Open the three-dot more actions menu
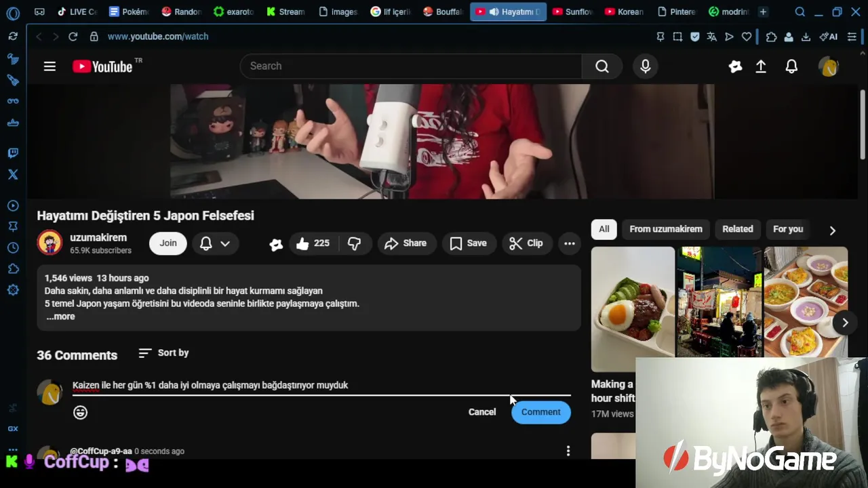This screenshot has height=488, width=868. coord(570,243)
